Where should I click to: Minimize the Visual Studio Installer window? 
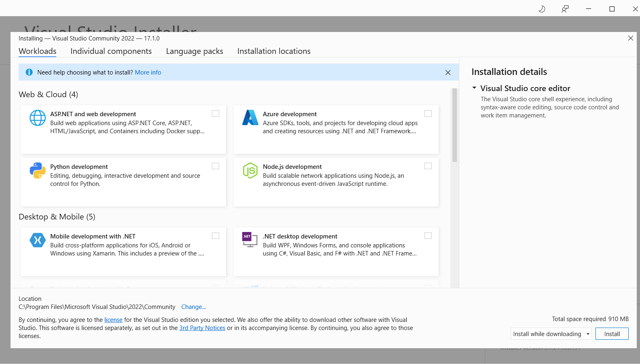tap(589, 9)
